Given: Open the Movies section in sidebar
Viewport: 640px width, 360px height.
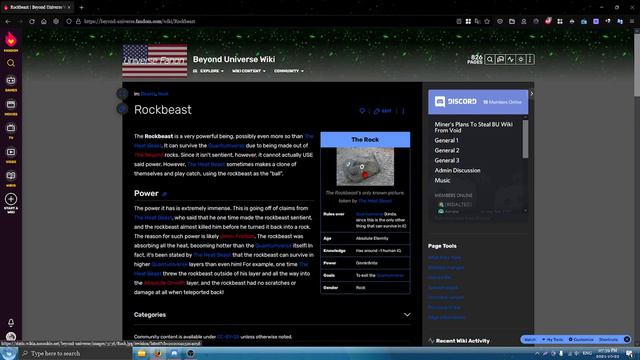Looking at the screenshot, I should click(11, 107).
